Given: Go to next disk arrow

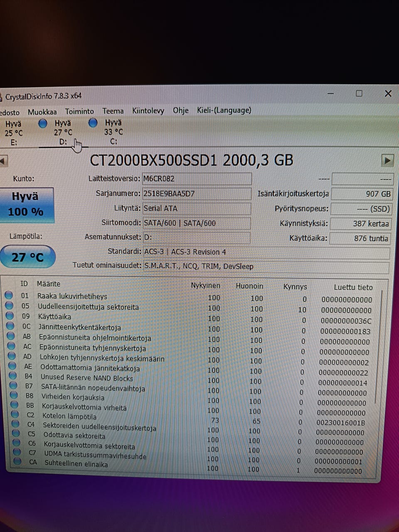Looking at the screenshot, I should coord(387,160).
